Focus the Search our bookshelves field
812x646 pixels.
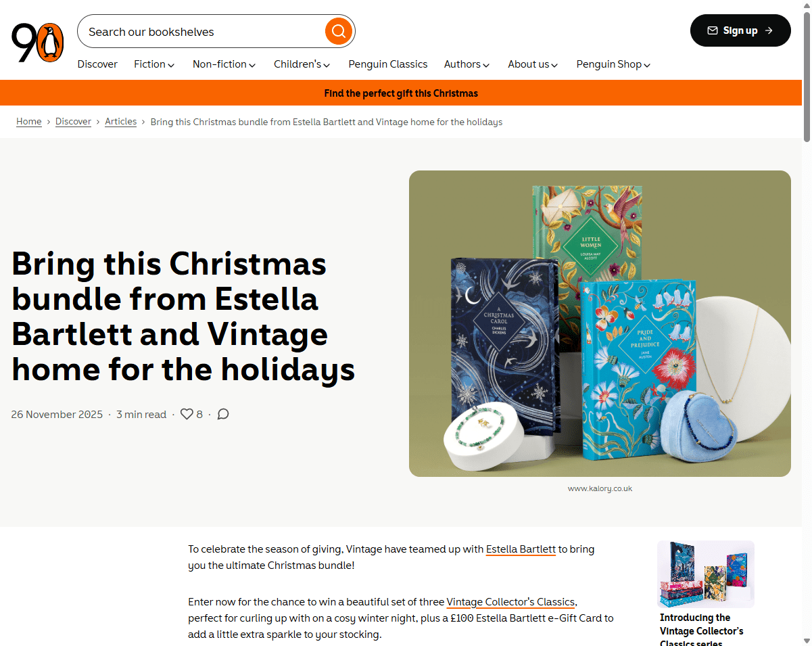click(x=203, y=32)
